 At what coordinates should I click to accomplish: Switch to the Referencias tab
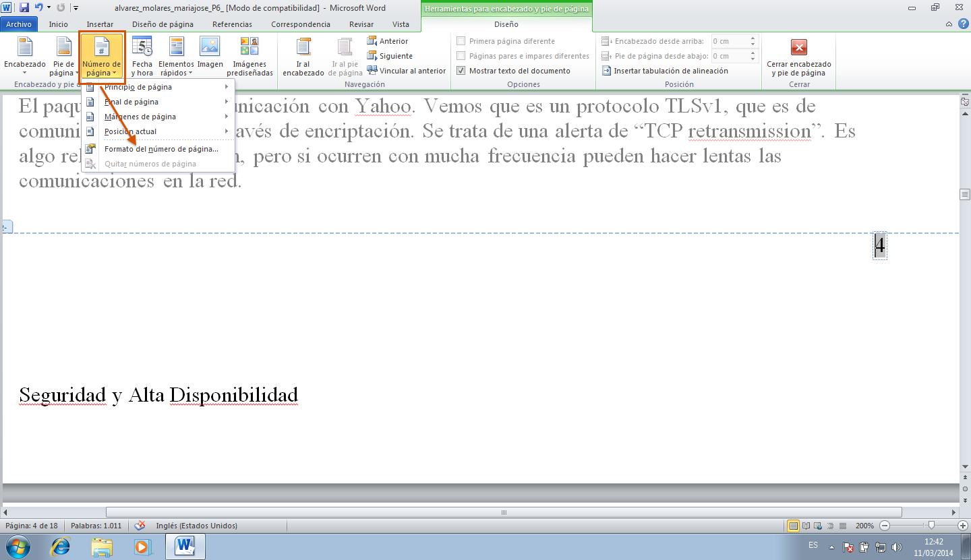pos(232,24)
